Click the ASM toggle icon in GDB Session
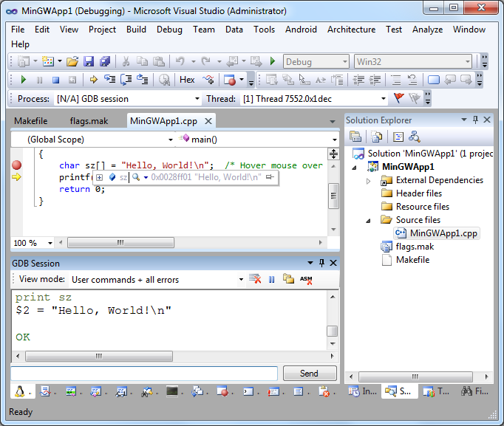 (x=306, y=280)
